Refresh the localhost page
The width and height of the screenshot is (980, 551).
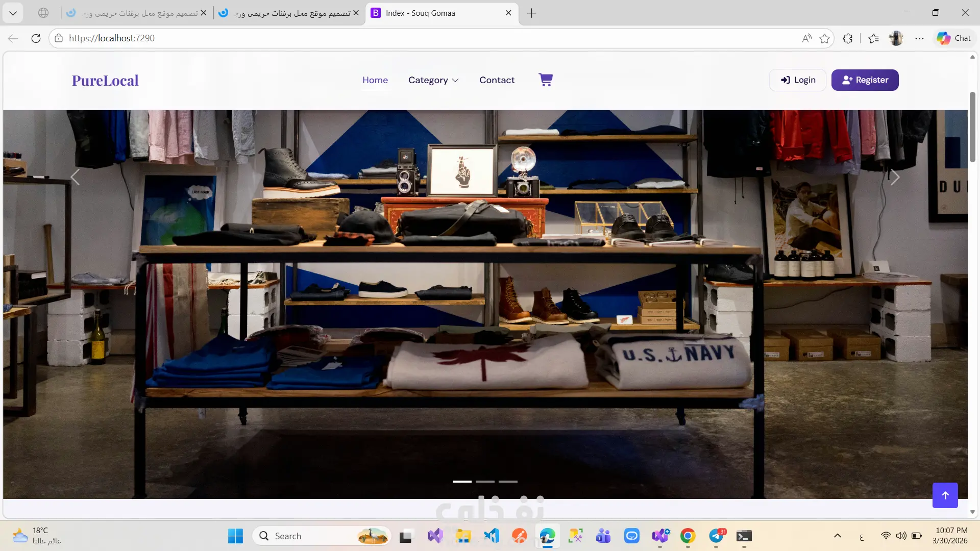(36, 38)
